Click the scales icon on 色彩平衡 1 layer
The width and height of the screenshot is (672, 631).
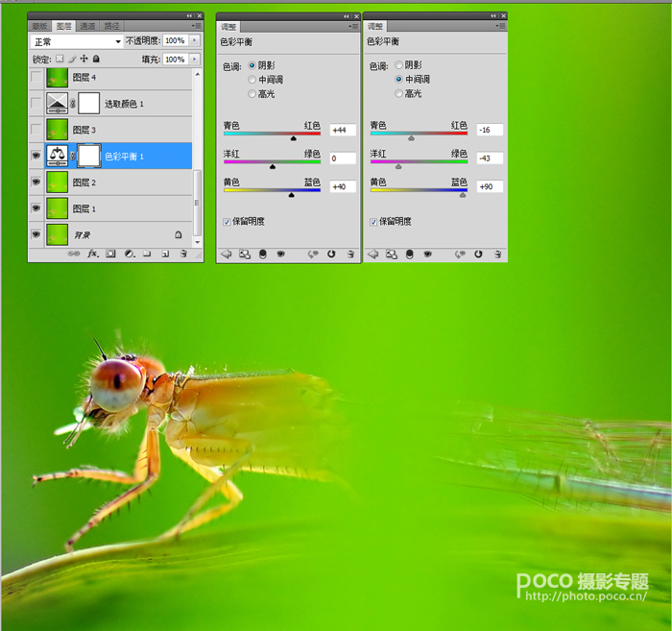57,156
